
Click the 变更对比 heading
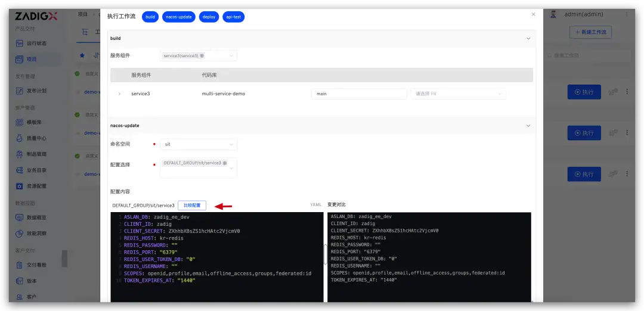click(336, 204)
